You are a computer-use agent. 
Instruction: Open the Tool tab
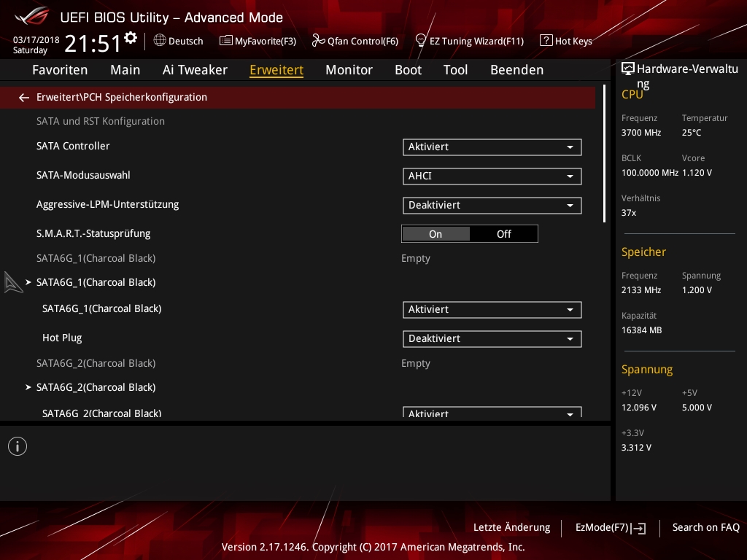[x=455, y=70]
